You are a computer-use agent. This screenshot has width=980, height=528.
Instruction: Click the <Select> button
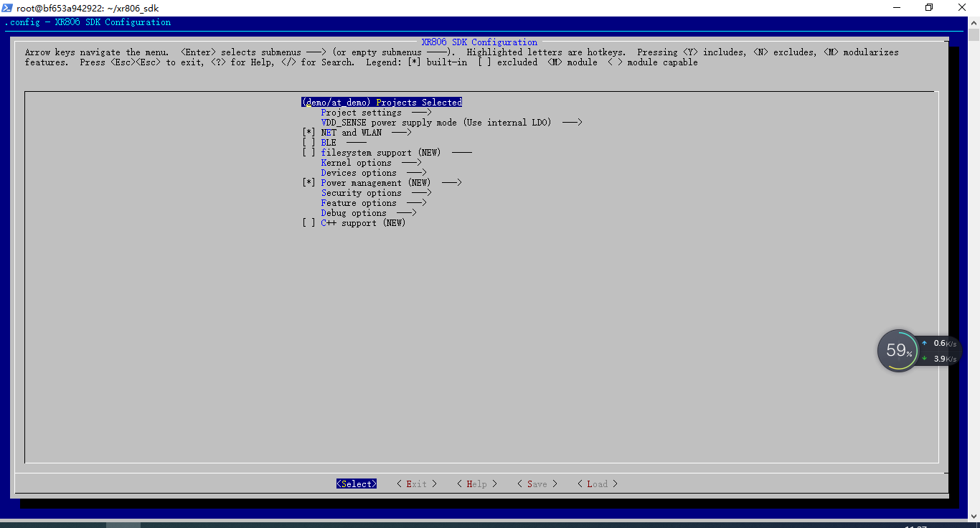357,484
